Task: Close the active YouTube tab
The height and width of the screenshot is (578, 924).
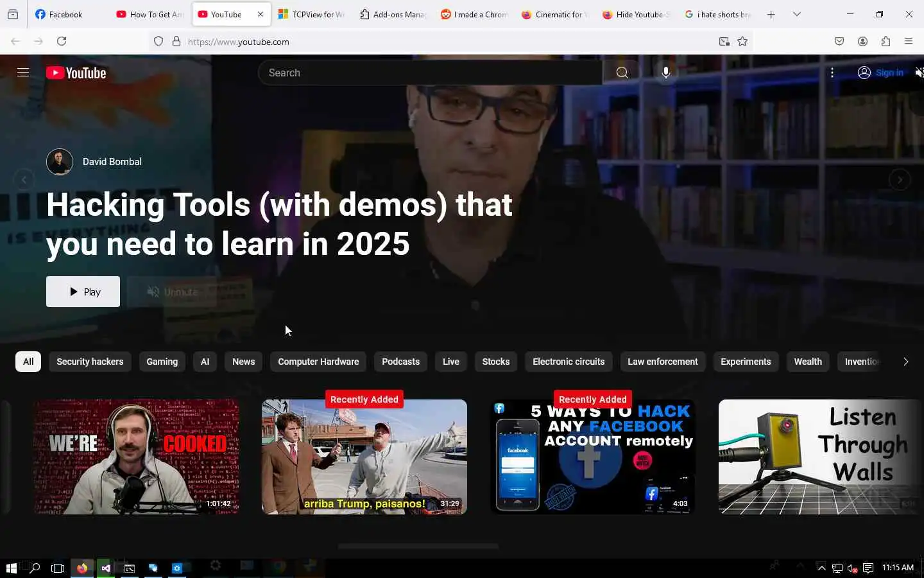Action: point(260,14)
